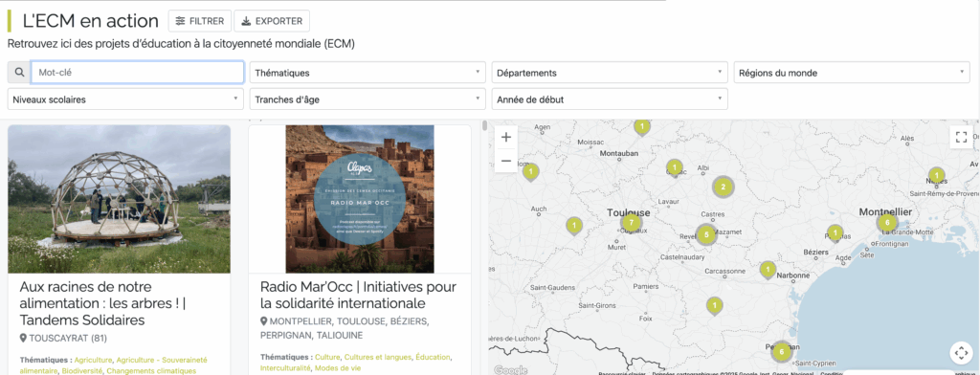Select the cluster marker 7 at Toulouse
980x375 pixels.
[x=632, y=223]
